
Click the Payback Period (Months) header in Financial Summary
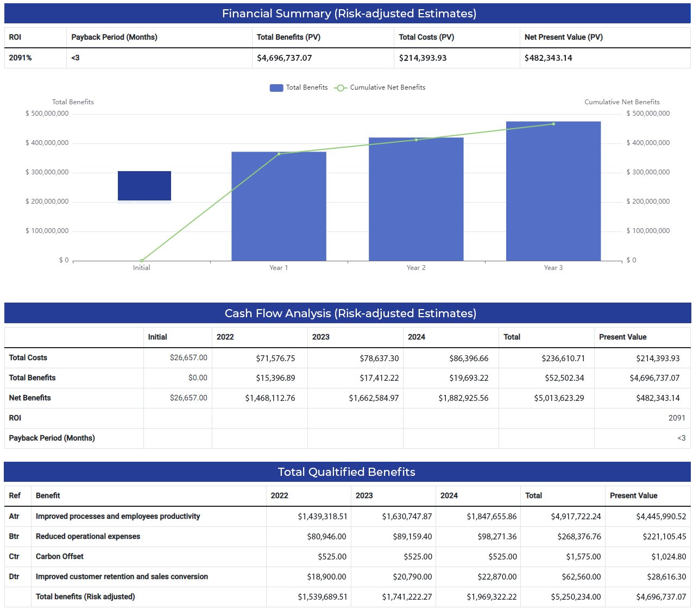(x=114, y=37)
